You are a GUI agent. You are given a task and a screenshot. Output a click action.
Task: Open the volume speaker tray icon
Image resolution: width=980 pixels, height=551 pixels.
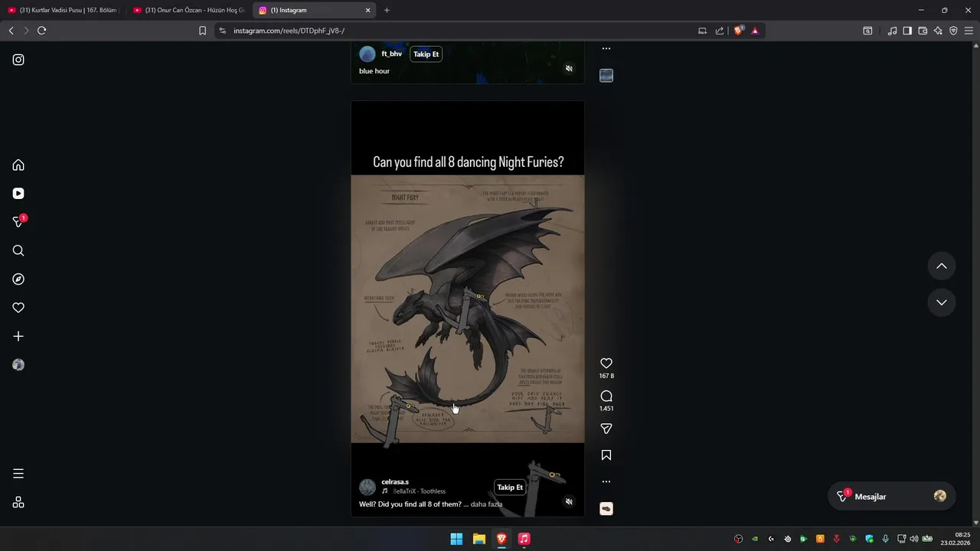point(913,539)
